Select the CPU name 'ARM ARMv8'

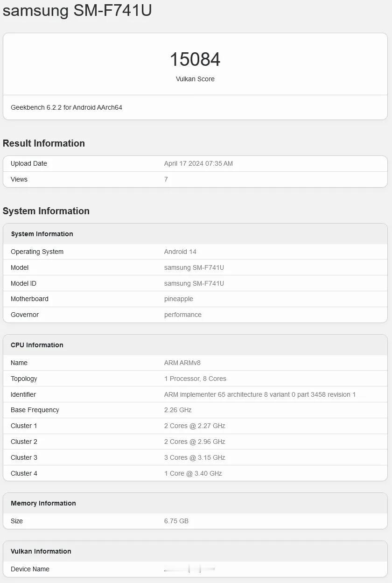182,363
